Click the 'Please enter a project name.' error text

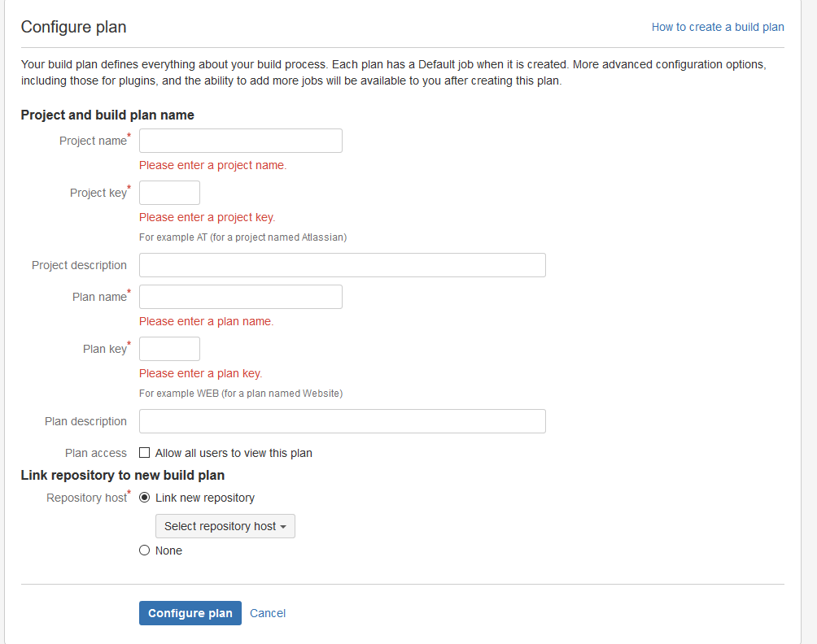point(212,165)
